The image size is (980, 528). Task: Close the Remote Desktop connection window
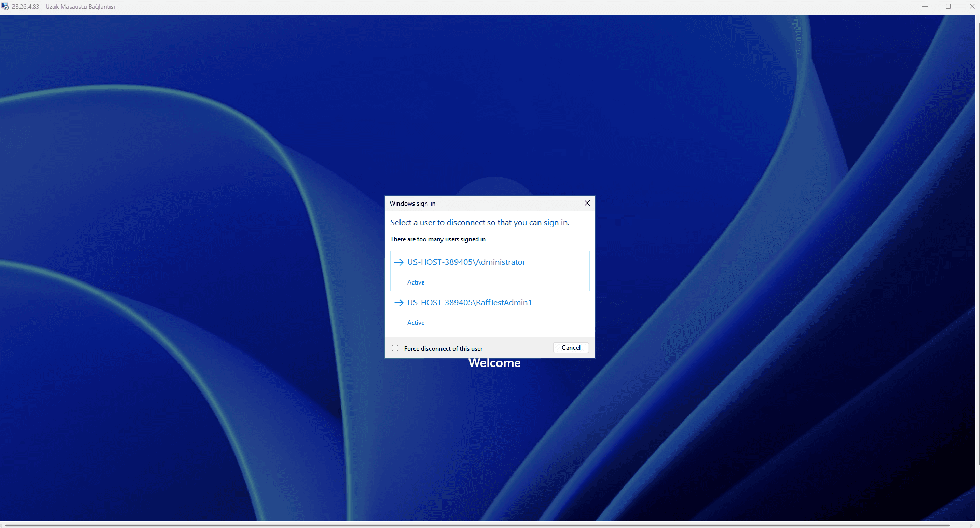(x=972, y=7)
